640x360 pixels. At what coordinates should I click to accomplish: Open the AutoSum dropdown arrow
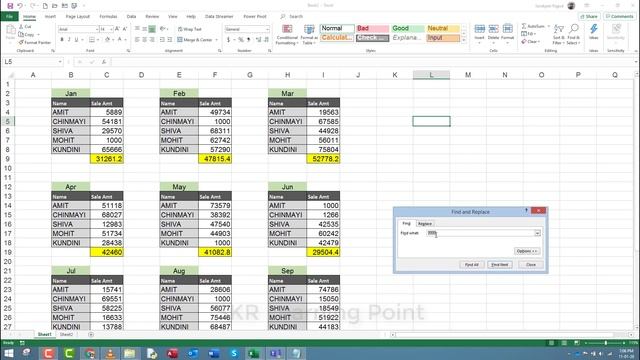pos(549,26)
